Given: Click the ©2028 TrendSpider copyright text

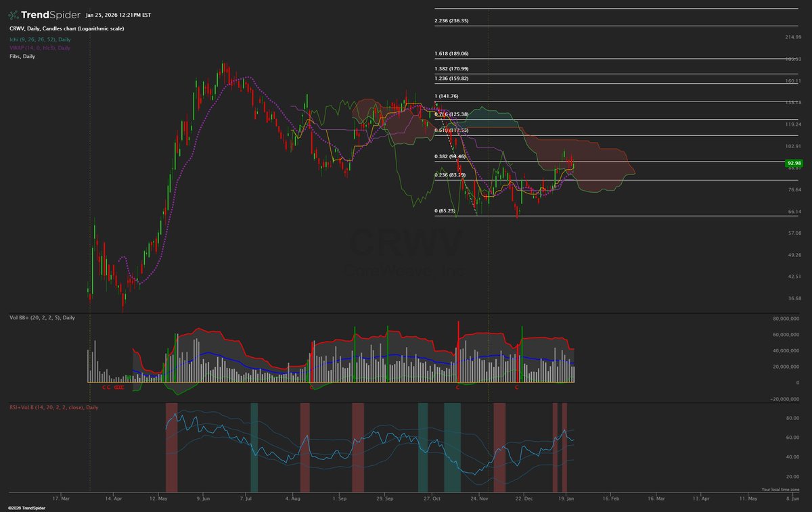Looking at the screenshot, I should coord(26,507).
